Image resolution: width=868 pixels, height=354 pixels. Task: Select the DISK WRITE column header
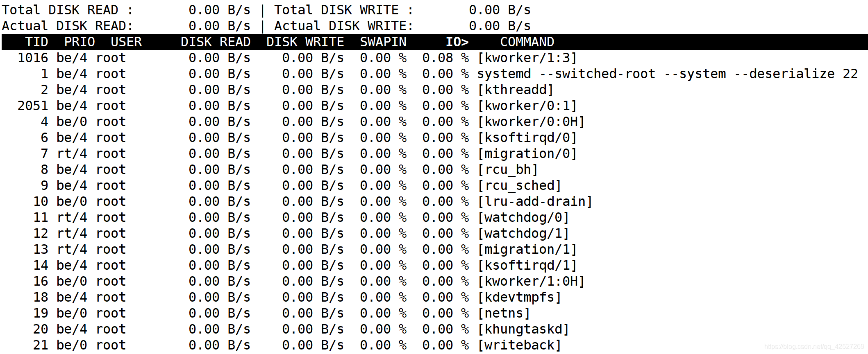tap(305, 42)
